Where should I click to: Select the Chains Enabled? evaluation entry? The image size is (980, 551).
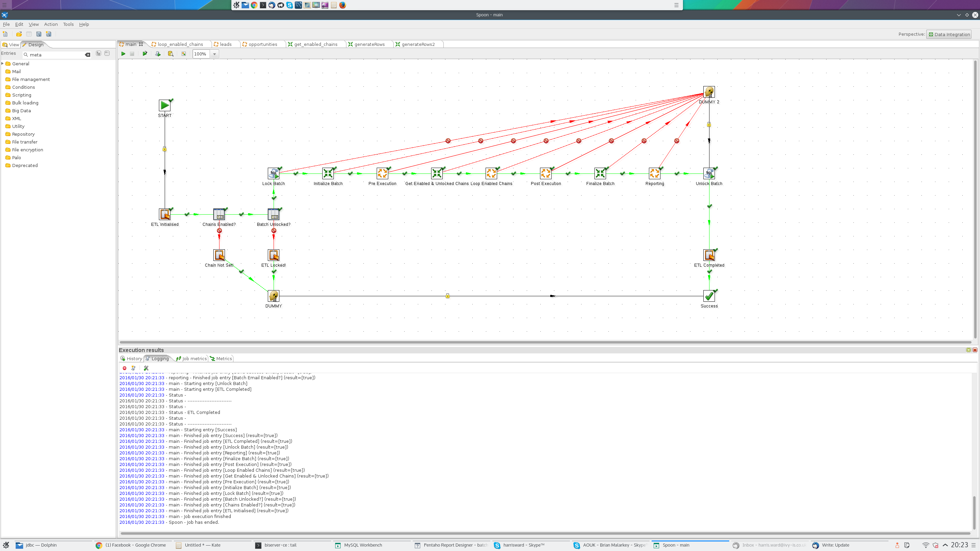point(219,214)
